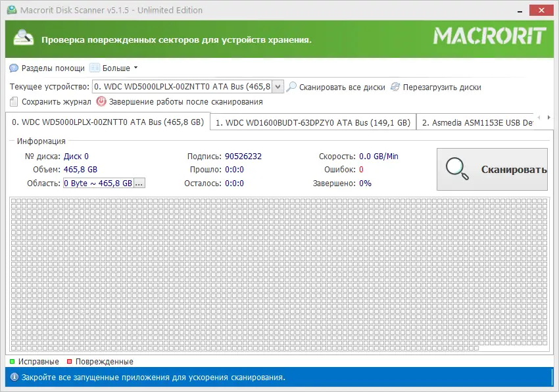559x392 pixels.
Task: Click the Сканировать все диски magnifier icon
Action: pos(292,86)
